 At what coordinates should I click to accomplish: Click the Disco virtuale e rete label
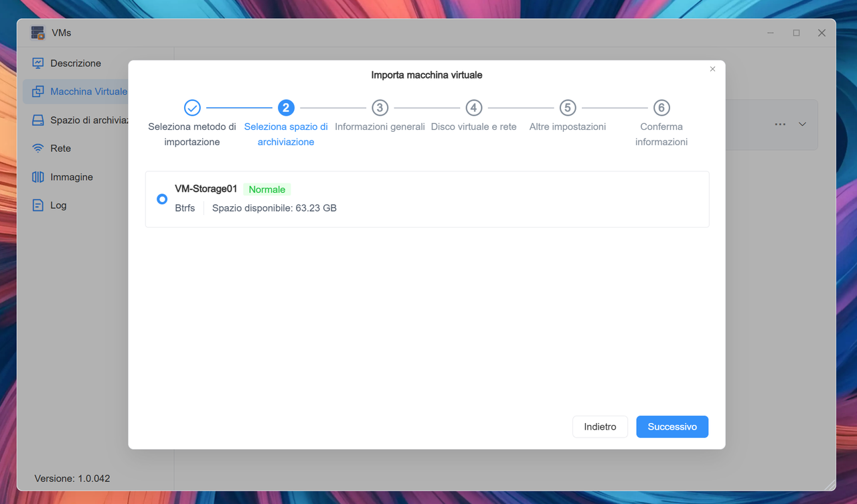coord(473,127)
